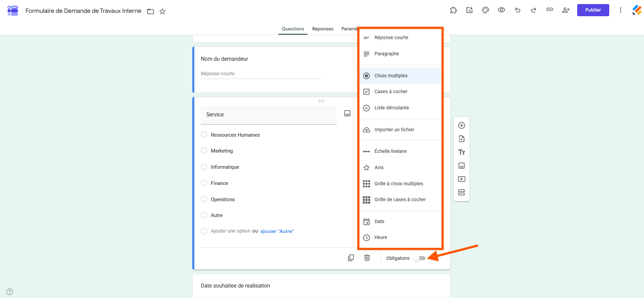This screenshot has width=644, height=298.
Task: Select the Finance radio button
Action: pyautogui.click(x=204, y=183)
